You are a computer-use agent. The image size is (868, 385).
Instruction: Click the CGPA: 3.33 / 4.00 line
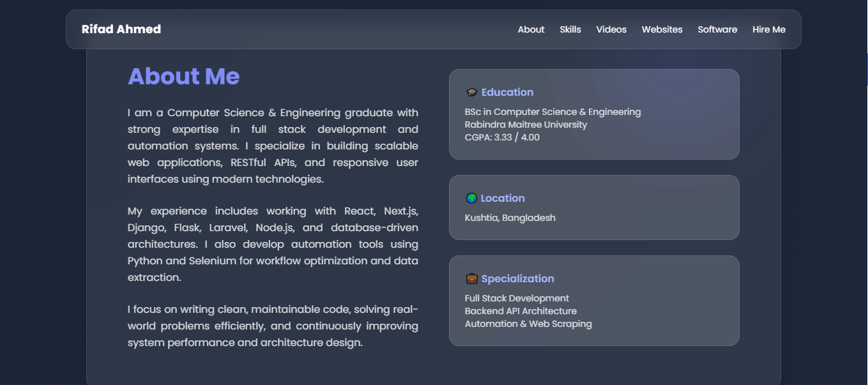point(502,137)
